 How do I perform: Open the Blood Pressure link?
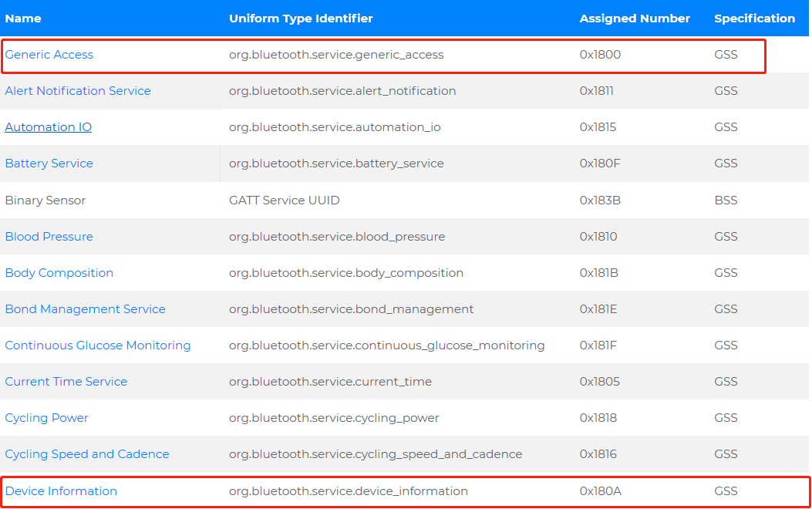point(49,237)
